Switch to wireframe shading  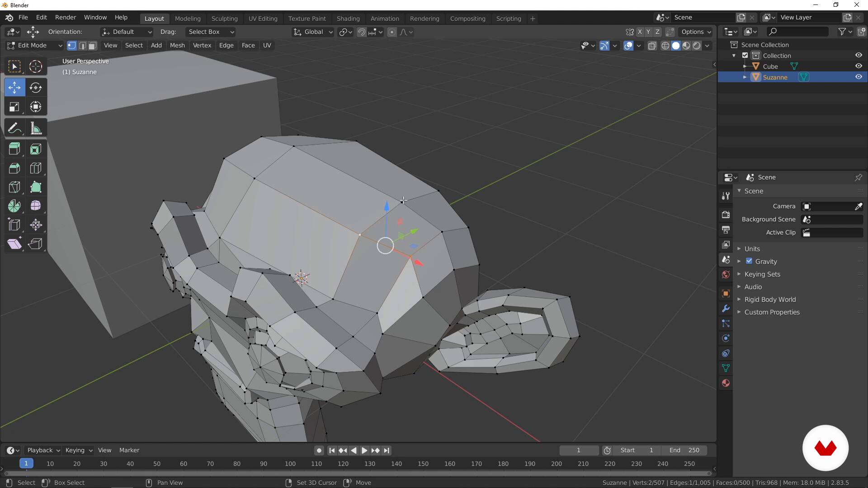665,46
